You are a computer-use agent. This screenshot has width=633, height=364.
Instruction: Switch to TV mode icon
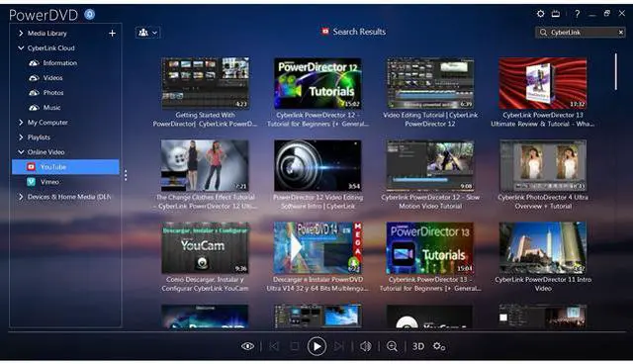point(556,14)
